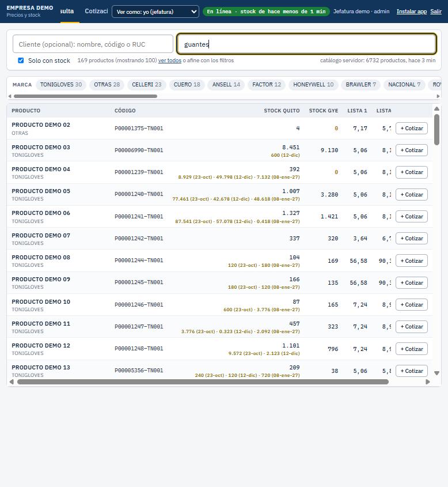This screenshot has height=487, width=448.
Task: Filter by brand TONIGLOVES 30
Action: coord(61,85)
